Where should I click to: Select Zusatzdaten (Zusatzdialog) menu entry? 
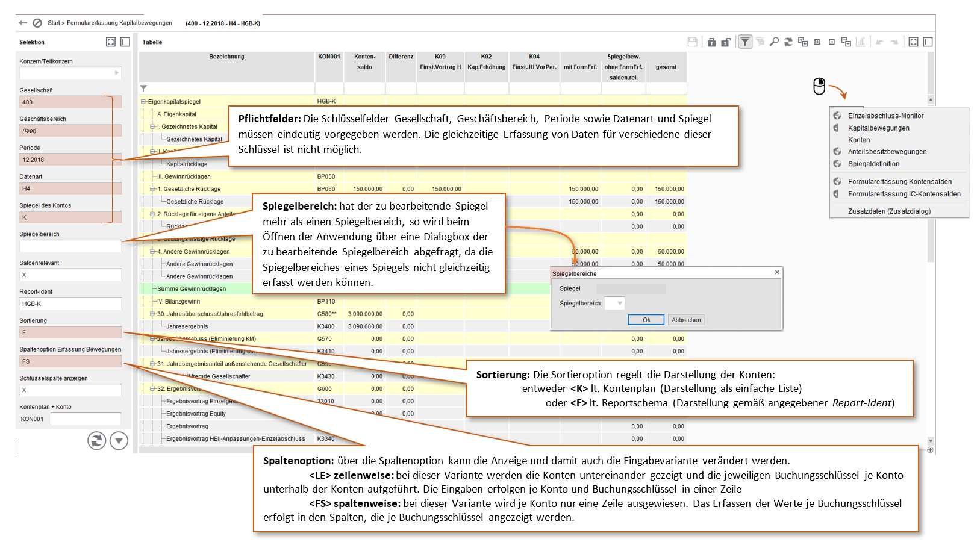click(889, 211)
